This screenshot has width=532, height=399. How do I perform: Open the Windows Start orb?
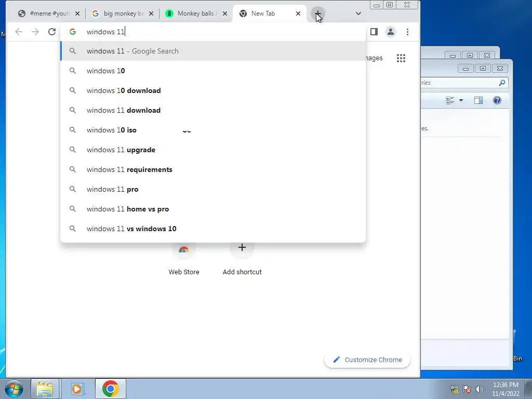(x=14, y=389)
